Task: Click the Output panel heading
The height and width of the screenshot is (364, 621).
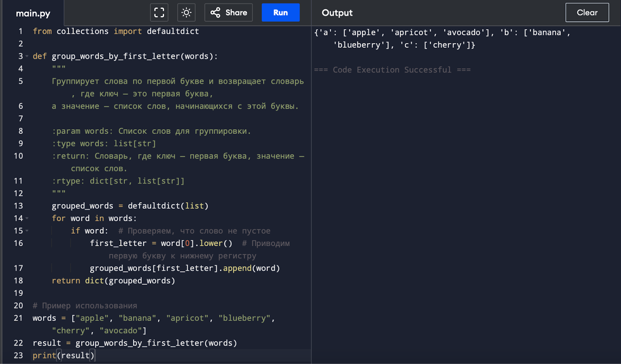Action: (x=337, y=13)
